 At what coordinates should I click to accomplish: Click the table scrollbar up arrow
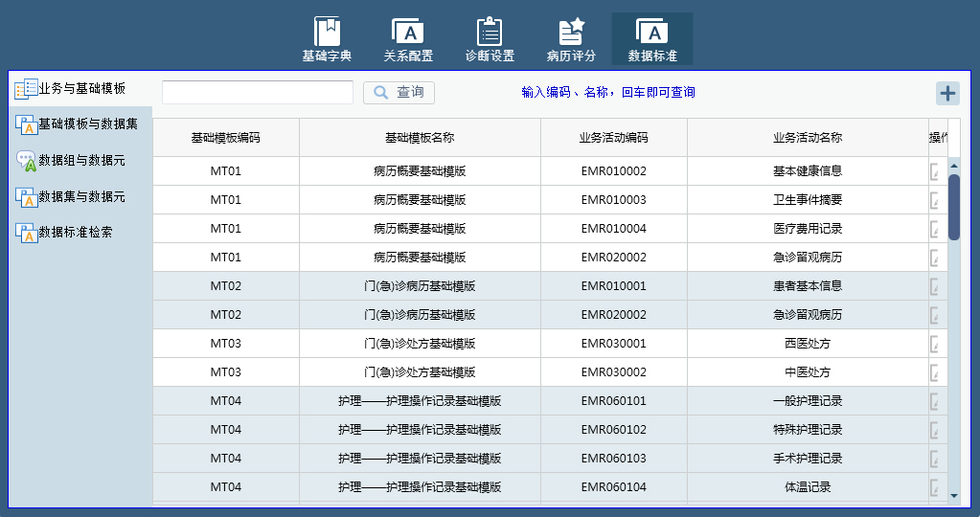[954, 166]
